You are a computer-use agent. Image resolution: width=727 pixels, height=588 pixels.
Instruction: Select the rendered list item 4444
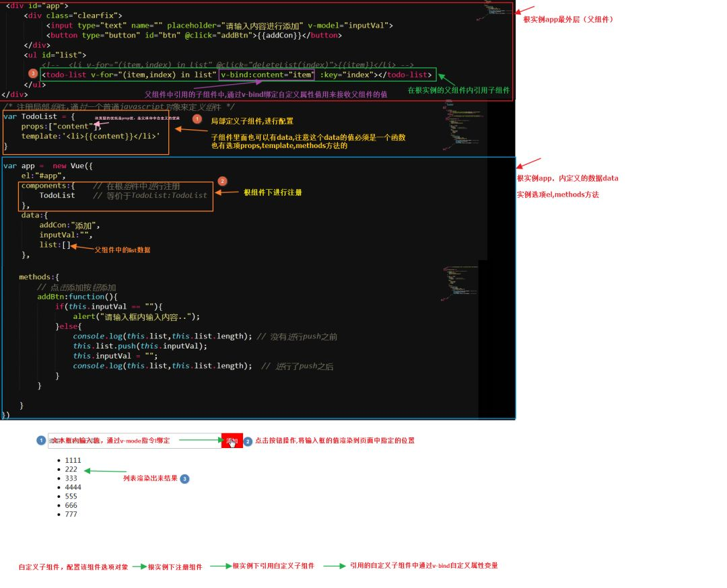[73, 487]
